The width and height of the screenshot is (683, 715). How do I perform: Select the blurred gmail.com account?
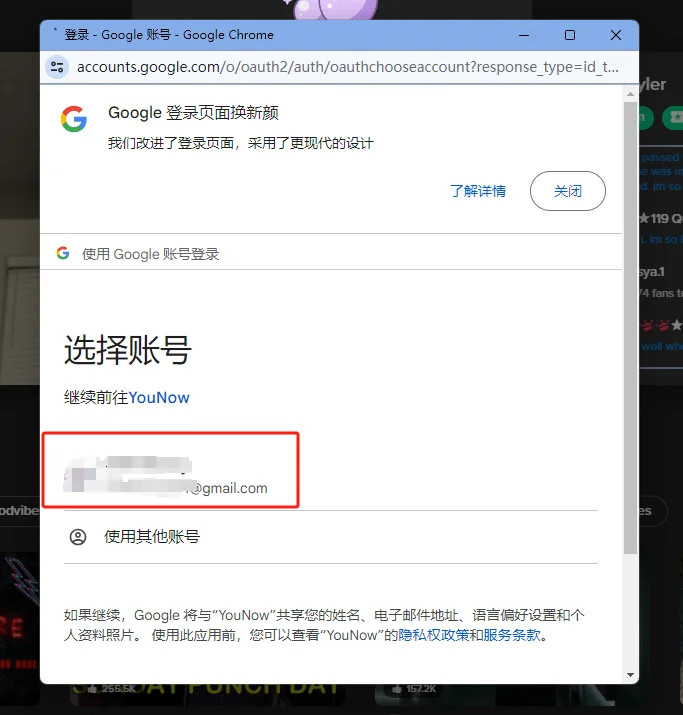click(171, 470)
